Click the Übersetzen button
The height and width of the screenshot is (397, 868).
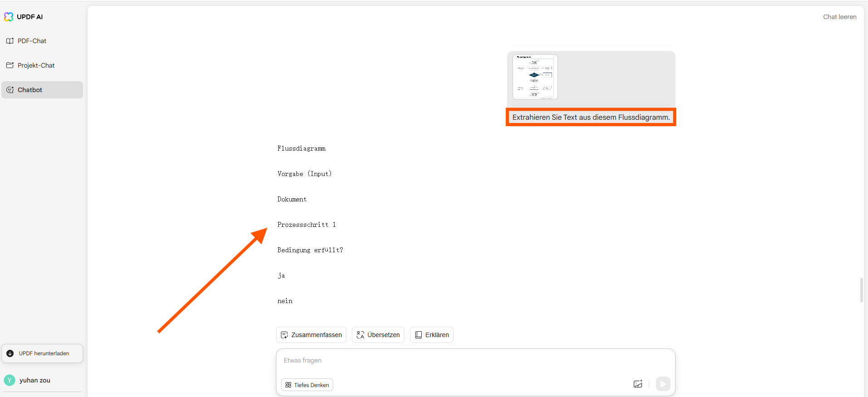pos(378,335)
